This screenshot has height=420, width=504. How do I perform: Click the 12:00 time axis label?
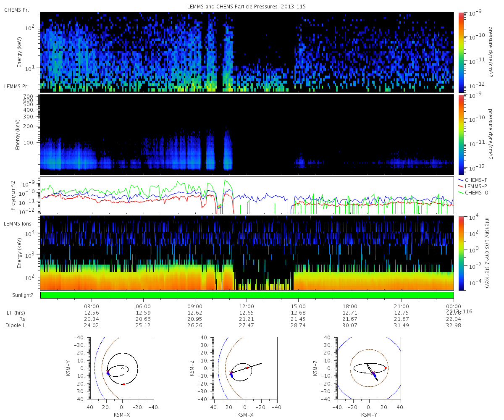click(x=247, y=306)
